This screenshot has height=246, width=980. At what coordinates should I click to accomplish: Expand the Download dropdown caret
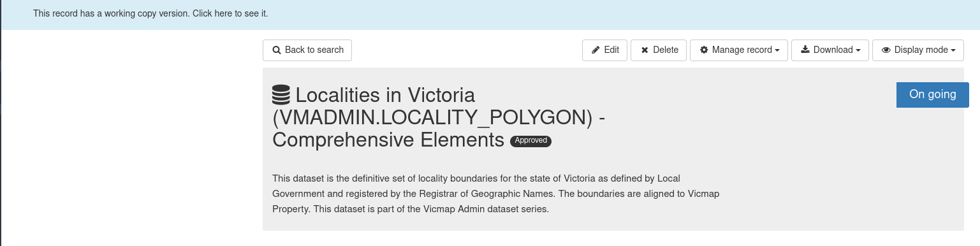[x=858, y=51]
